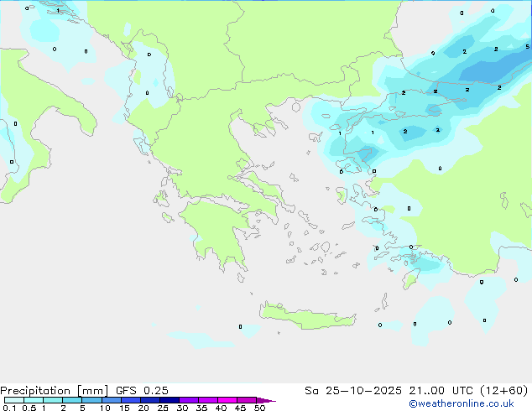Click the over-50 mm arrow legend tip
This screenshot has height=411, width=532.
pos(266,400)
